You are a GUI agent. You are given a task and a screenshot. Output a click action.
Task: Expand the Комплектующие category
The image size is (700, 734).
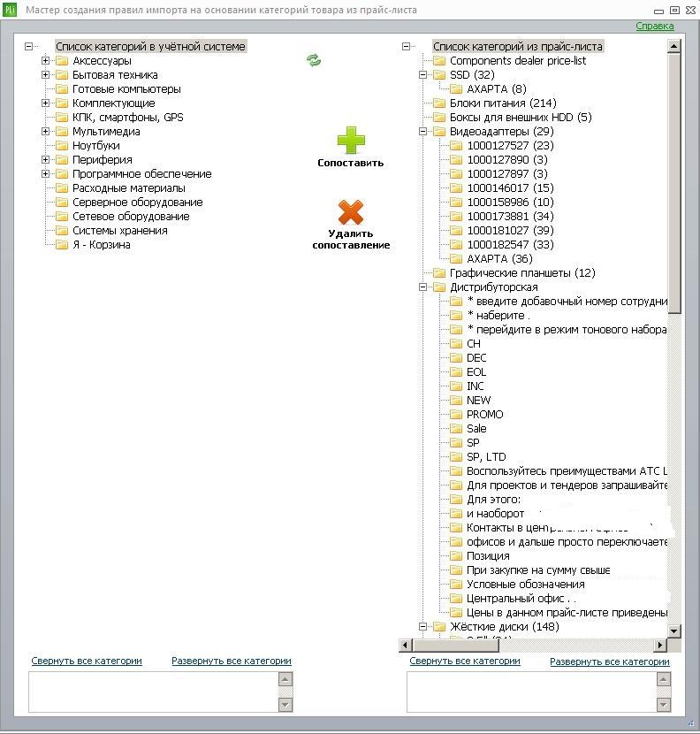coord(45,103)
